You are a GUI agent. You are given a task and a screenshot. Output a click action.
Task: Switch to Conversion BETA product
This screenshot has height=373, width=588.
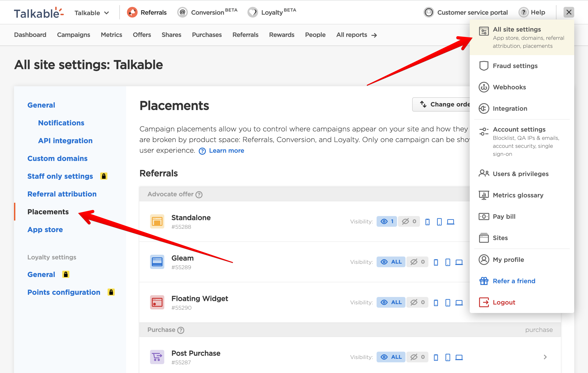[207, 12]
